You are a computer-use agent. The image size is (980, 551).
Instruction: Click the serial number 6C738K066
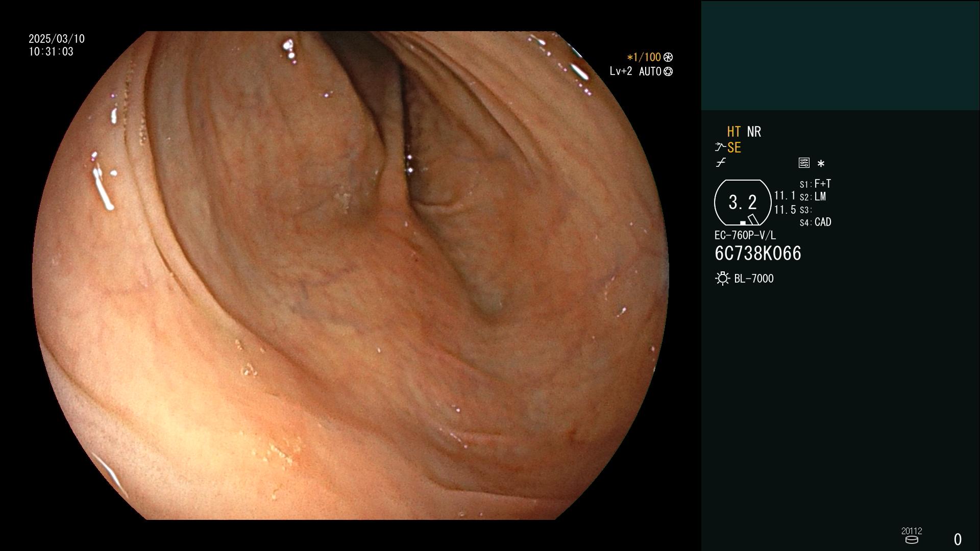point(758,254)
